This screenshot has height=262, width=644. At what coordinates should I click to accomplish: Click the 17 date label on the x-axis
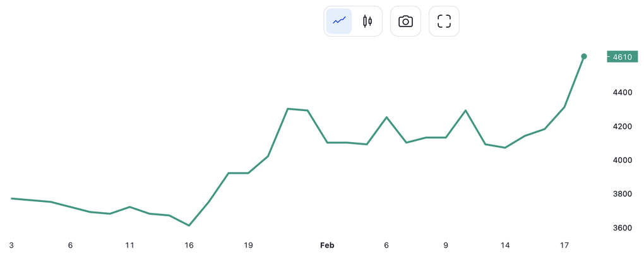tap(564, 245)
